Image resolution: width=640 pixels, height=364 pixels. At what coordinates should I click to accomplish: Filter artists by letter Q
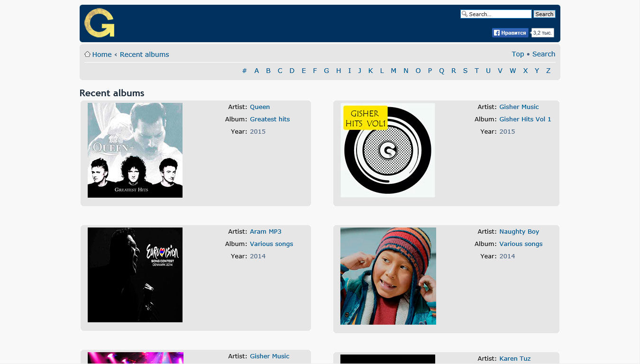[x=441, y=71]
